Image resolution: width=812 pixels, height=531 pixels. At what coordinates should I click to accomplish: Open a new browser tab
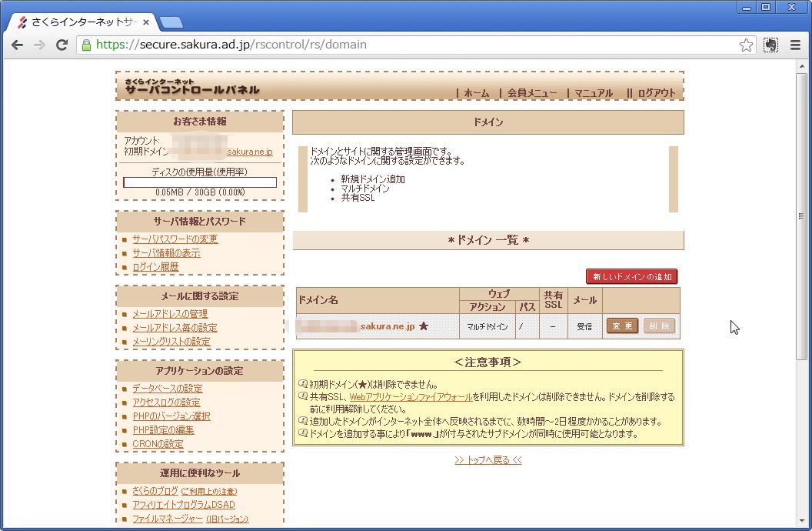(171, 22)
